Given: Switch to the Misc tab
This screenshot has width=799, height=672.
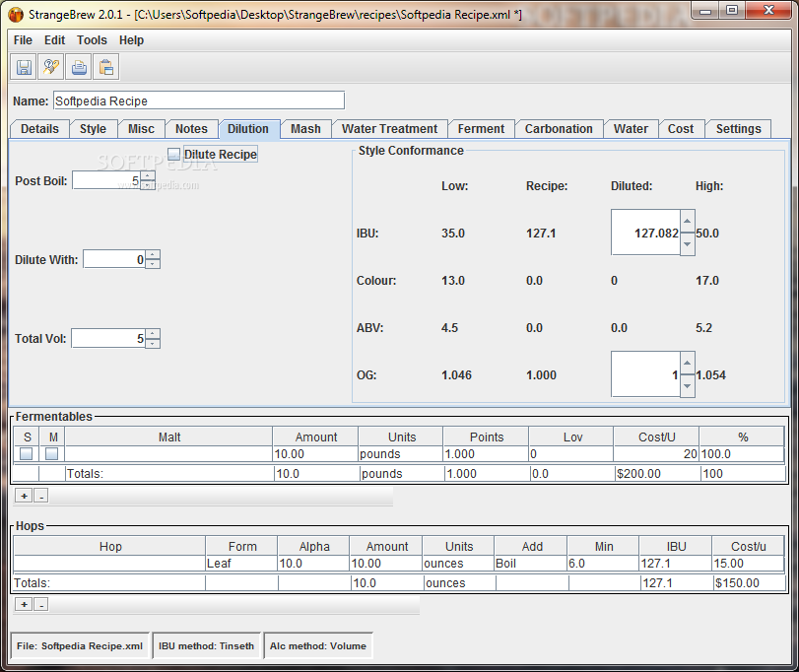Looking at the screenshot, I should click(141, 129).
